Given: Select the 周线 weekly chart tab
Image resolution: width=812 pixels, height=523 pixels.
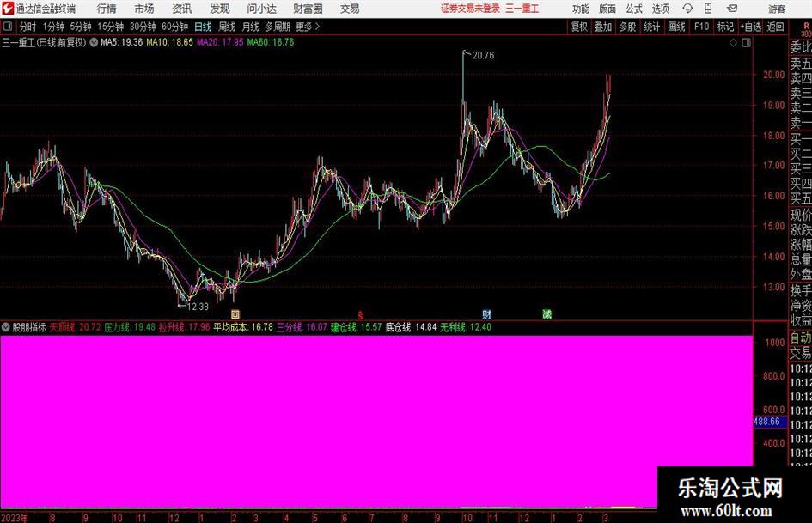Looking at the screenshot, I should tap(227, 27).
